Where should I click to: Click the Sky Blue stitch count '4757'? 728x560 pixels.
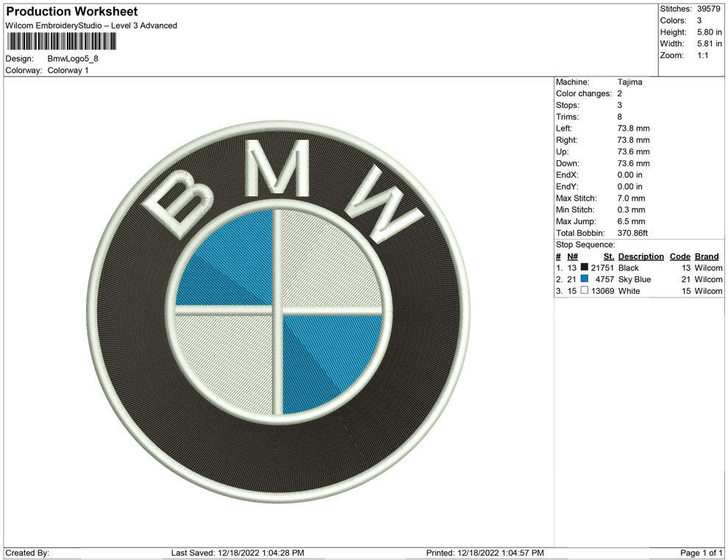tap(604, 279)
